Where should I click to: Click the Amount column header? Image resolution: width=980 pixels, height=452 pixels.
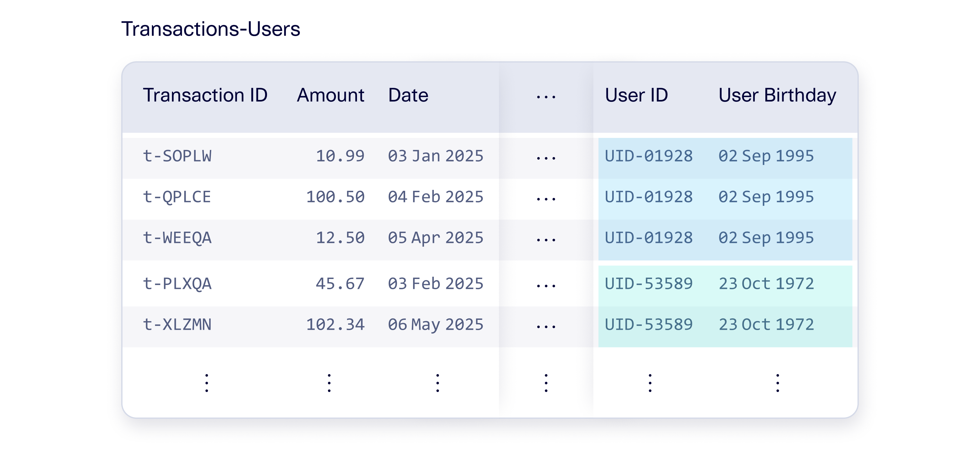330,95
